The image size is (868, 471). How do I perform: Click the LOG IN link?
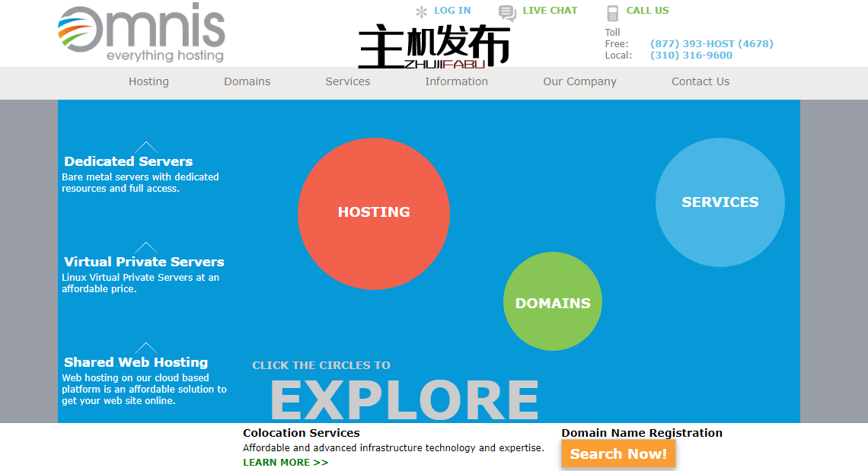coord(452,11)
